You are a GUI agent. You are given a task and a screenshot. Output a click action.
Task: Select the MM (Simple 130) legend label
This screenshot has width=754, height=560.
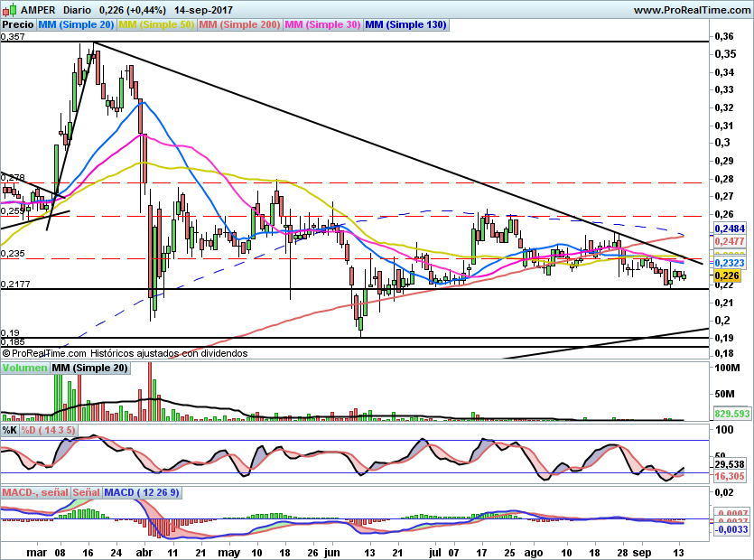click(405, 25)
